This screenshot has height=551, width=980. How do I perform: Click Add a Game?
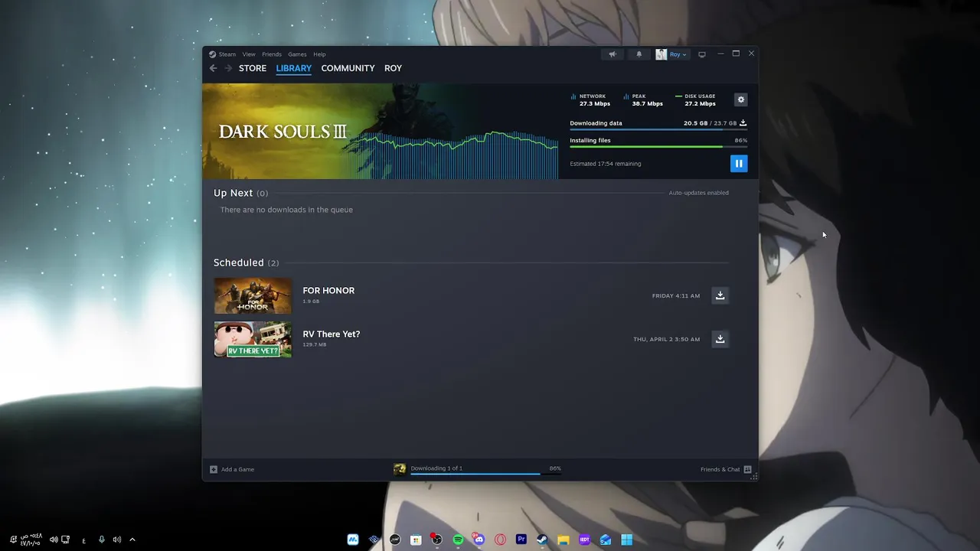[x=232, y=469]
